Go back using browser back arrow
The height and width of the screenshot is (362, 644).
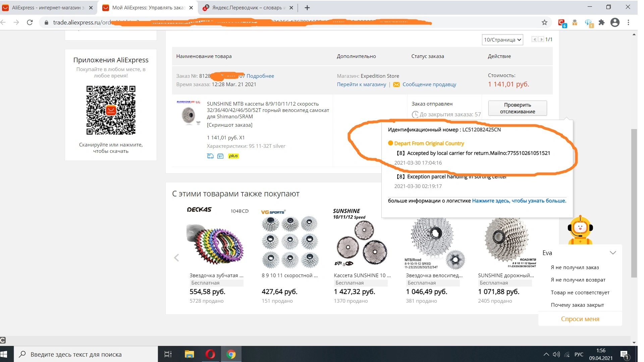pyautogui.click(x=3, y=22)
